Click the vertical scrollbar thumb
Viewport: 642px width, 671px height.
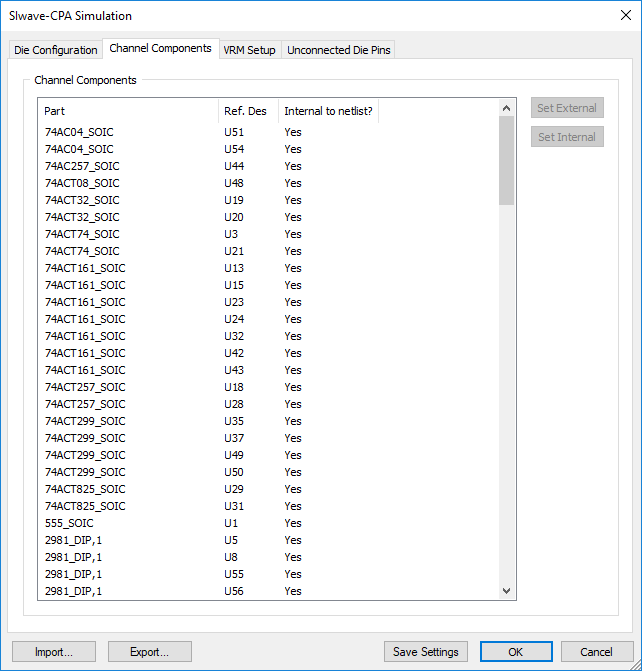point(506,161)
